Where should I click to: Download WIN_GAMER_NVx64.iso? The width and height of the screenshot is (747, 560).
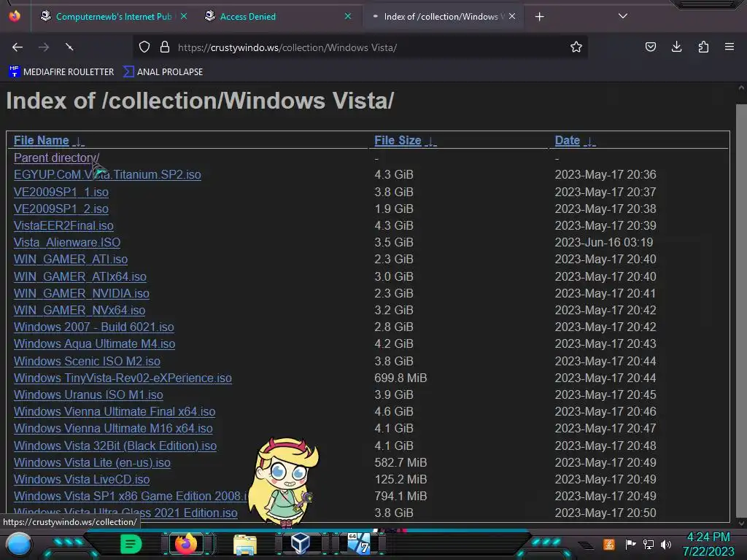click(x=80, y=310)
